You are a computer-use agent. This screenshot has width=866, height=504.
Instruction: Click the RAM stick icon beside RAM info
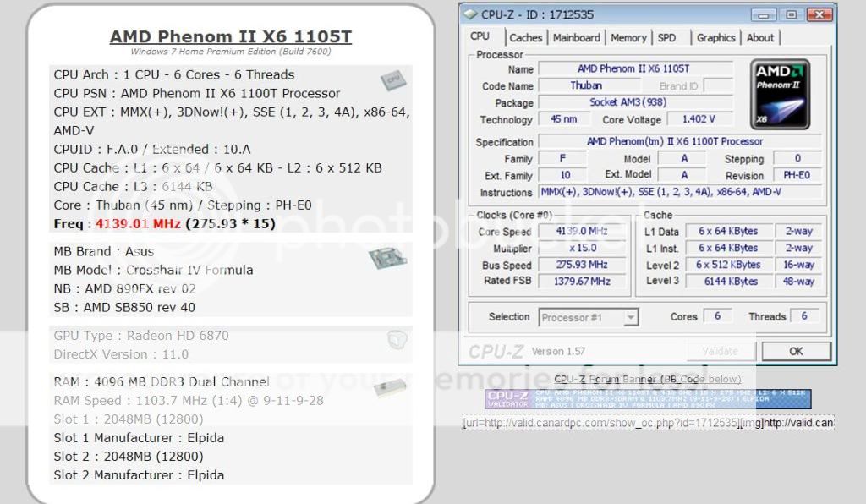coord(390,387)
